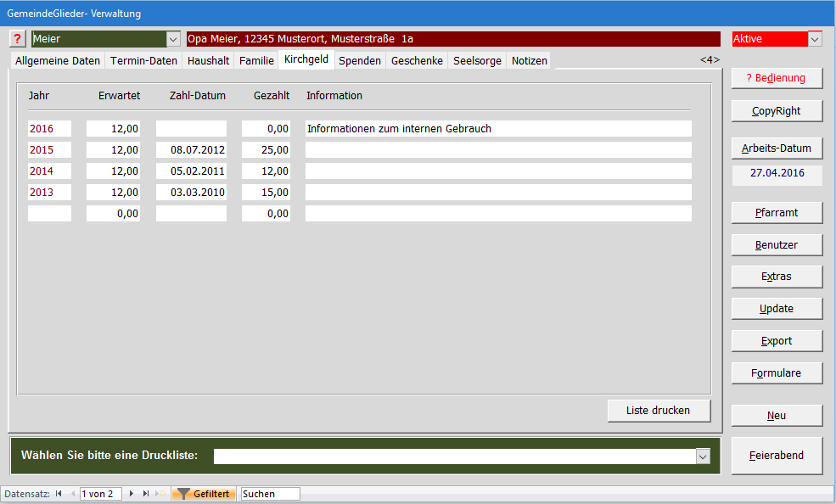
Task: Toggle the Gefiltert filter indicator
Action: click(x=204, y=494)
